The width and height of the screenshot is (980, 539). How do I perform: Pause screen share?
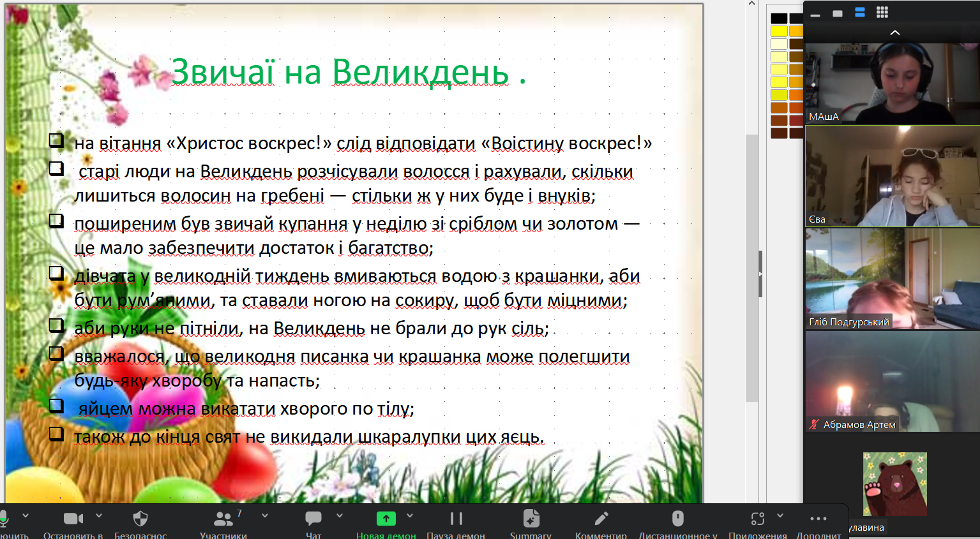[456, 519]
